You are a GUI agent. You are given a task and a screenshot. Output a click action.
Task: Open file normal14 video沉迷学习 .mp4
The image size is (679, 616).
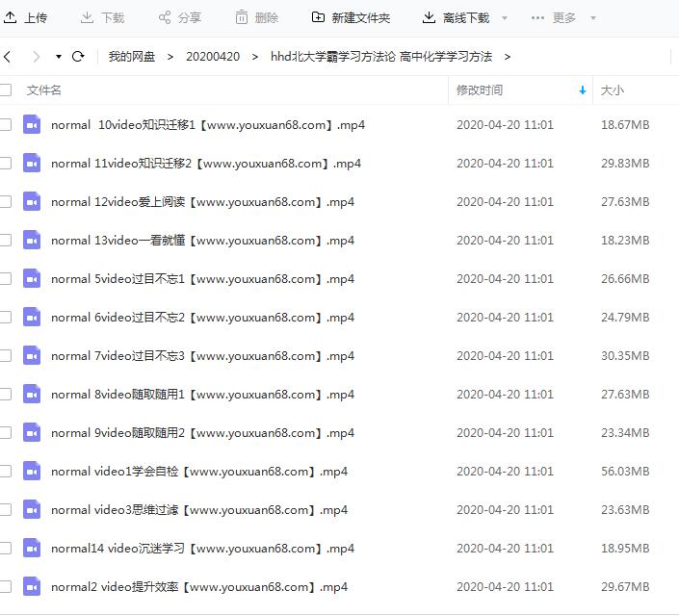202,549
